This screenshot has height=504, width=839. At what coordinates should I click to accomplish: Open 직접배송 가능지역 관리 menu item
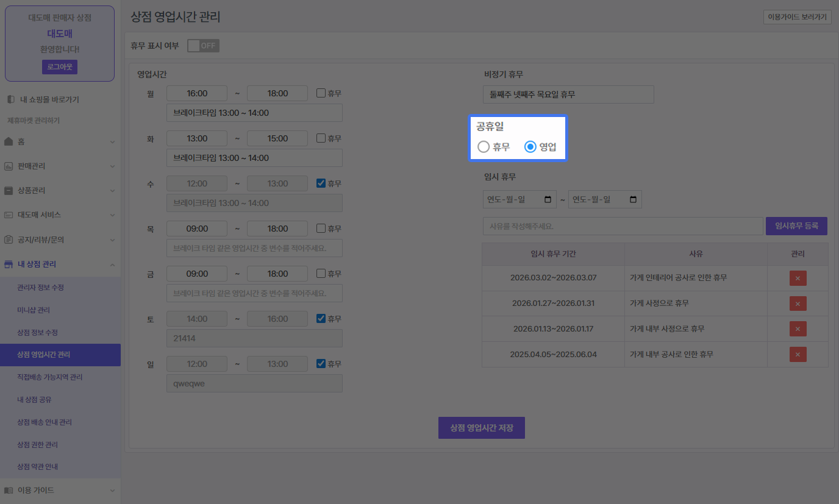coord(49,377)
